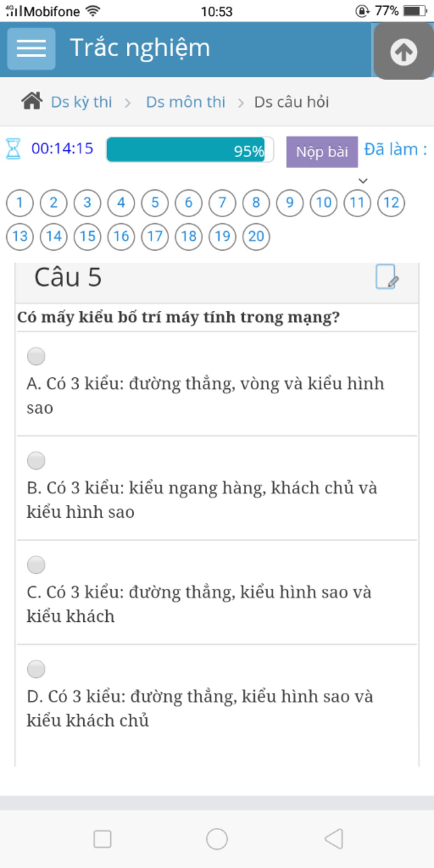
Task: Go home via the house icon
Action: point(32,102)
